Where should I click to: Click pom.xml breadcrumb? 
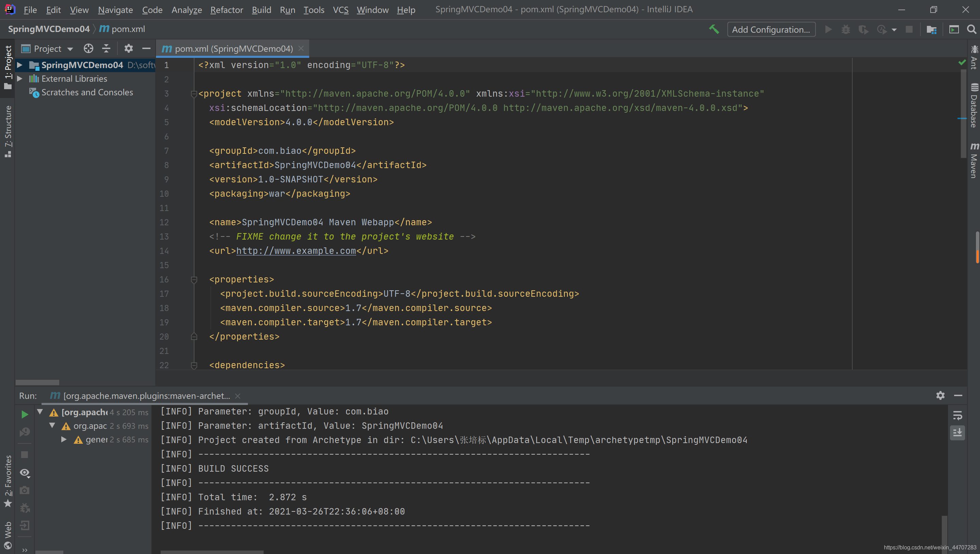(x=122, y=29)
